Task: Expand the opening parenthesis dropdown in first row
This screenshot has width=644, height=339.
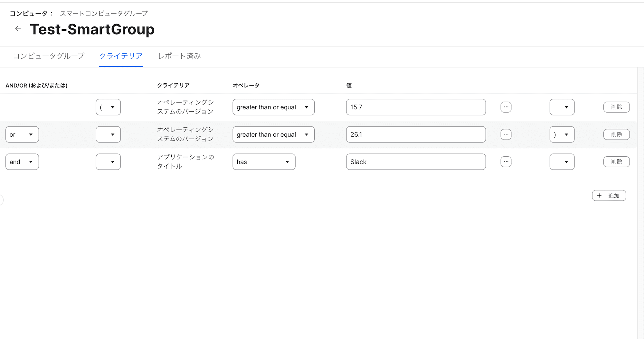Action: pos(108,107)
